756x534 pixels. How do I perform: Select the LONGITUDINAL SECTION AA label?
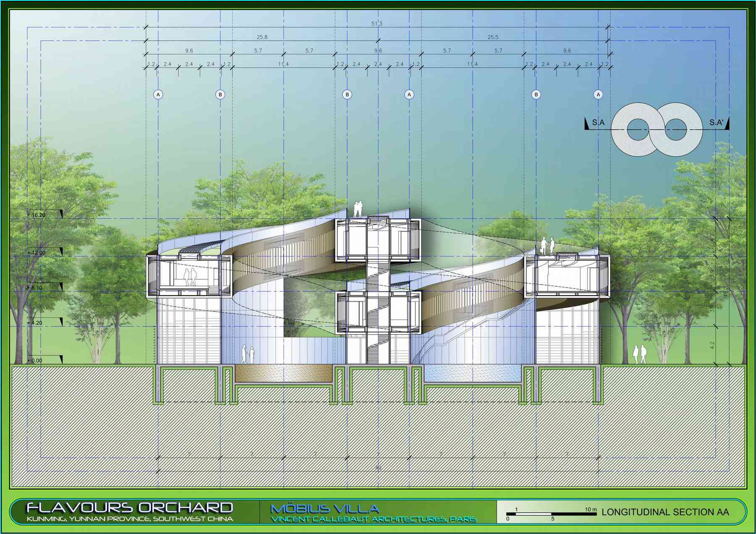(x=665, y=512)
